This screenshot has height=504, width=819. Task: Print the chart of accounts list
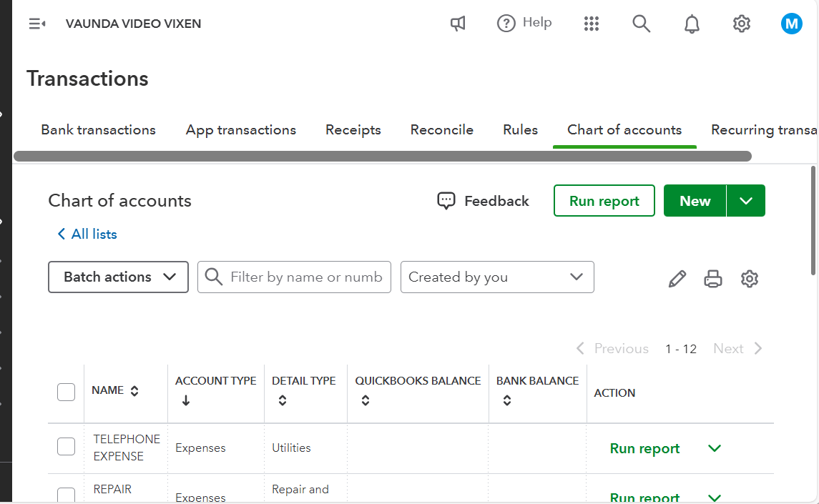click(x=713, y=278)
